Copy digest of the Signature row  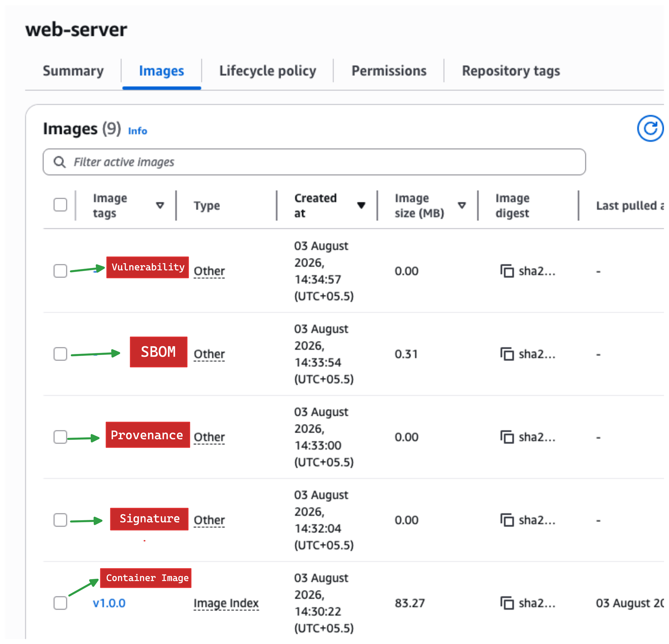tap(507, 520)
